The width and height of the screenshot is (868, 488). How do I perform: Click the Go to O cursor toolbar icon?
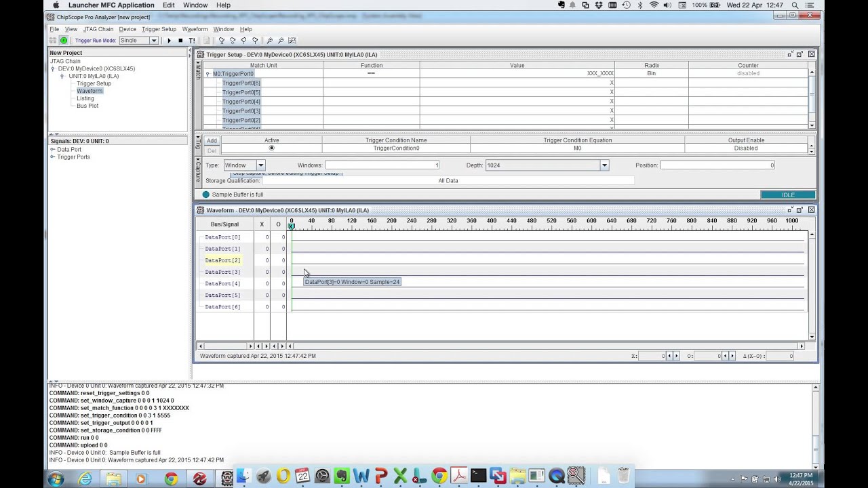(233, 41)
